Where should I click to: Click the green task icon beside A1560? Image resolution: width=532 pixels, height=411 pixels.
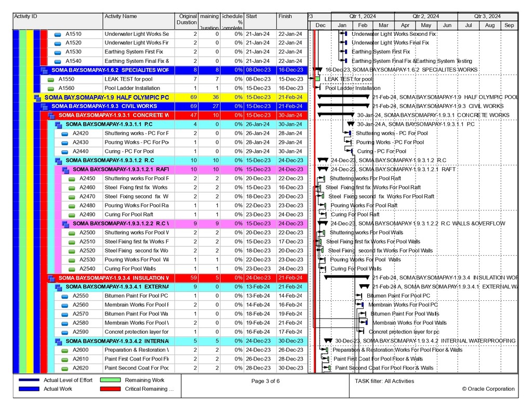click(x=51, y=88)
